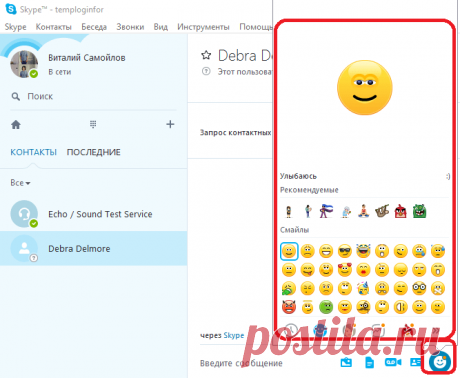Select the sloth moji
Screen dimensions: 460x378
coord(382,211)
